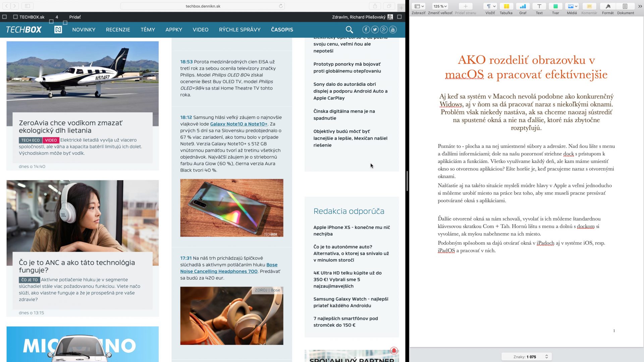Open RÝCHLE SPRÁVY in the Techbox menu

(240, 29)
